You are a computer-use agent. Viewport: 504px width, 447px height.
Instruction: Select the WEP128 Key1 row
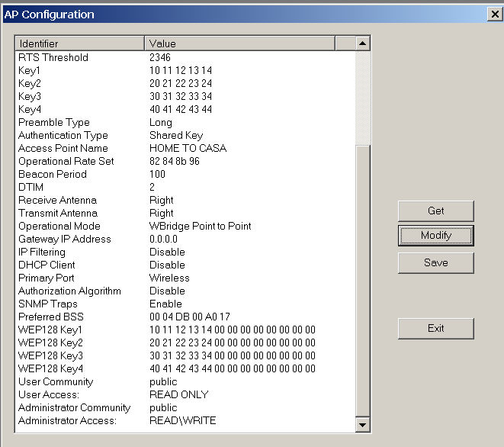185,330
